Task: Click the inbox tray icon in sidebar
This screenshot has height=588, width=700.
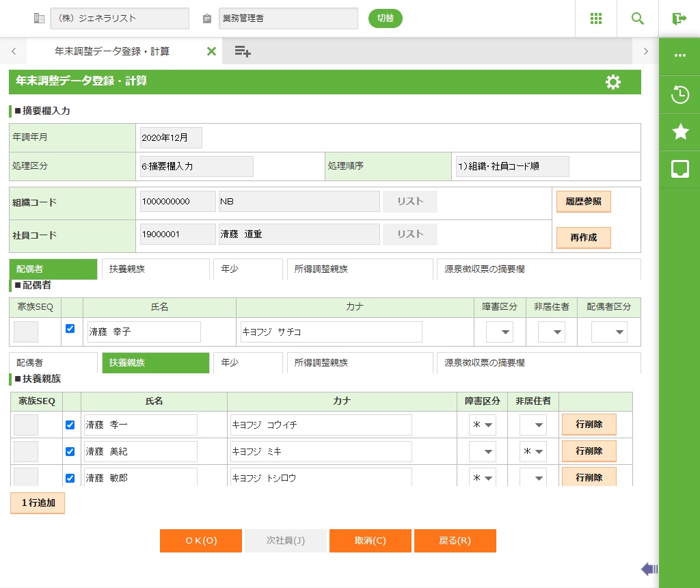Action: coord(679,169)
